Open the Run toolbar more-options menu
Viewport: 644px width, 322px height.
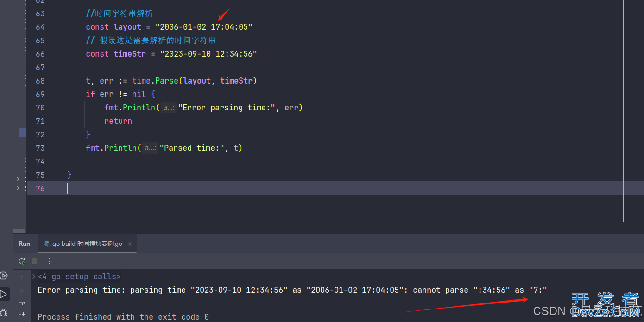point(50,261)
